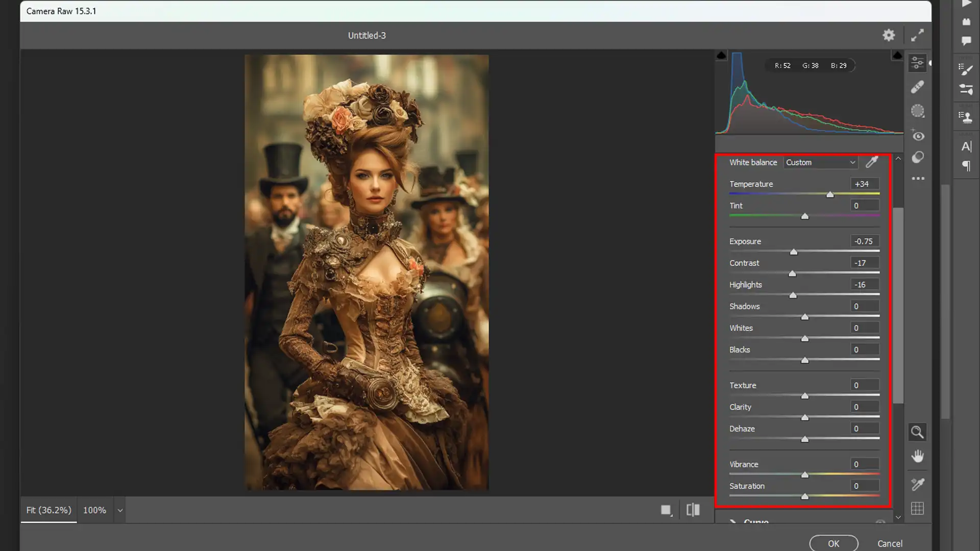Click the Vibrance slider handle

(805, 475)
